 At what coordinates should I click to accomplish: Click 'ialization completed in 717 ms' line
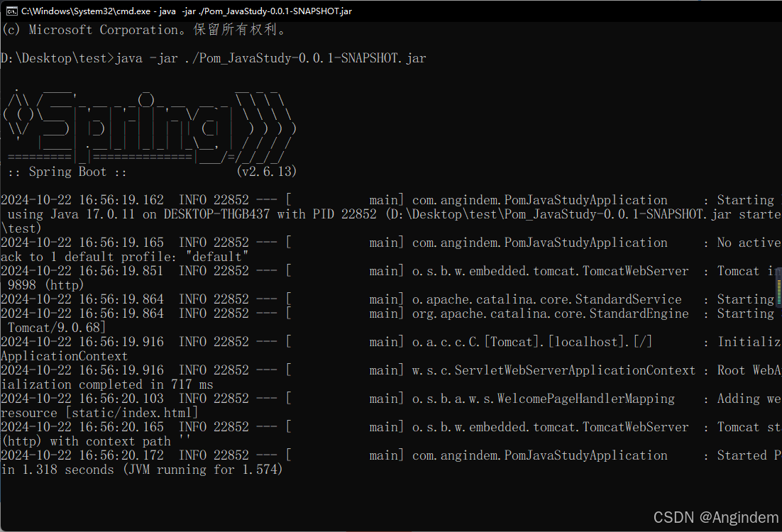[106, 385]
